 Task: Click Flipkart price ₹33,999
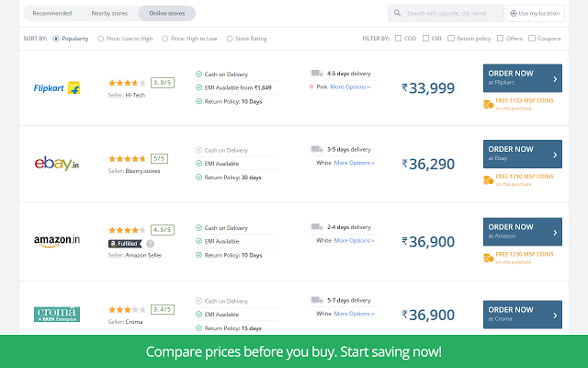[428, 88]
